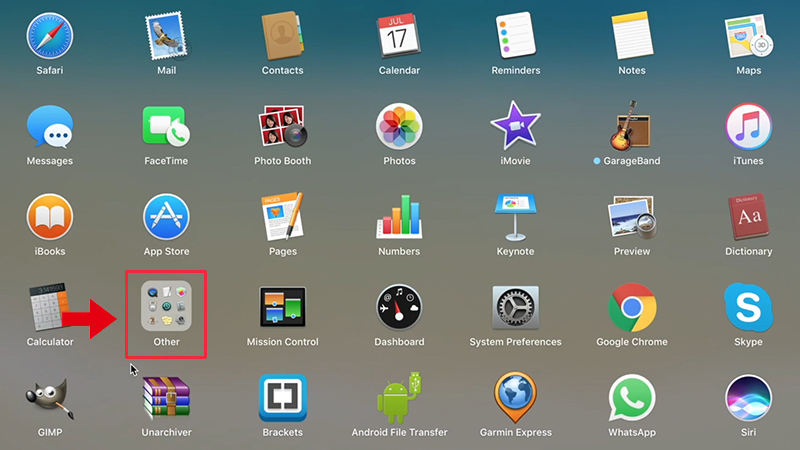Open Skype
This screenshot has height=450, width=800.
[748, 307]
